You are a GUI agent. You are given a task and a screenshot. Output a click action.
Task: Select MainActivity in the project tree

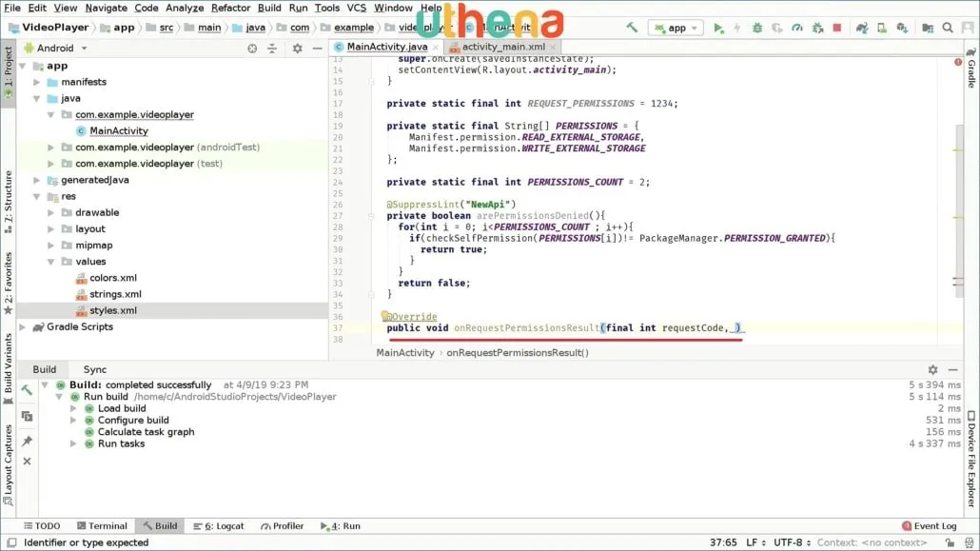[119, 131]
